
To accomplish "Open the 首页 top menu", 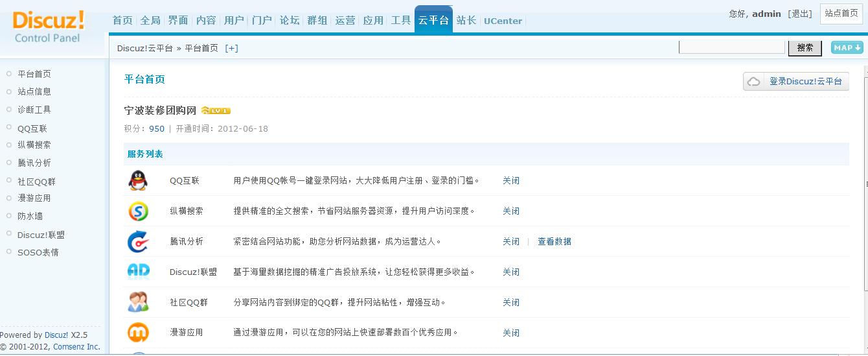I will pyautogui.click(x=122, y=20).
